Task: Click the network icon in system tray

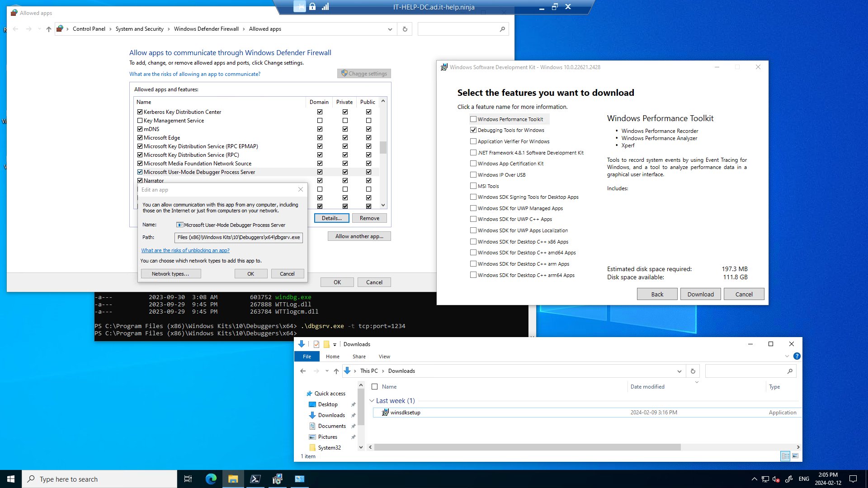Action: pyautogui.click(x=765, y=479)
